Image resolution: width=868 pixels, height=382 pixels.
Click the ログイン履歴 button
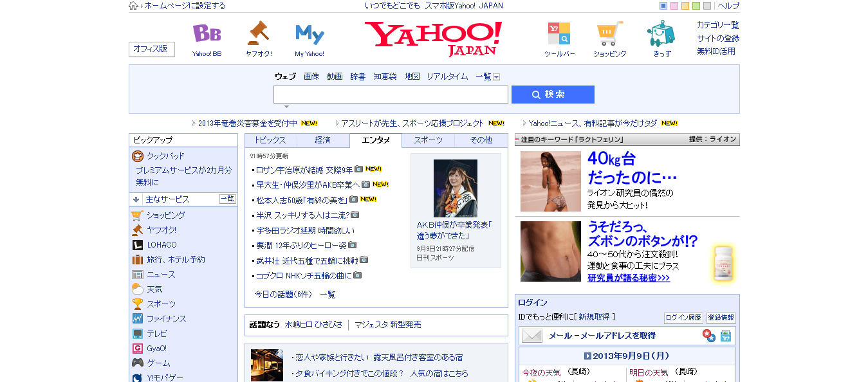coord(683,318)
